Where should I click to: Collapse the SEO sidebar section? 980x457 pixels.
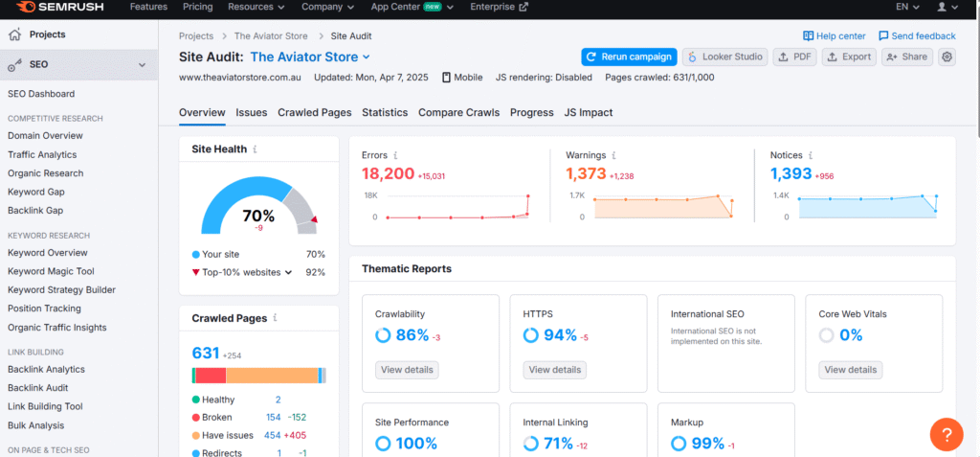pyautogui.click(x=142, y=65)
